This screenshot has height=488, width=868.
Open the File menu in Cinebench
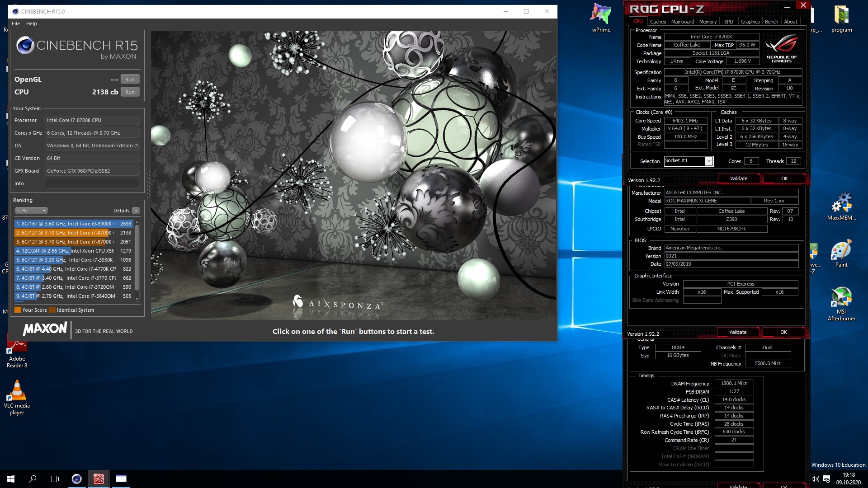[16, 23]
